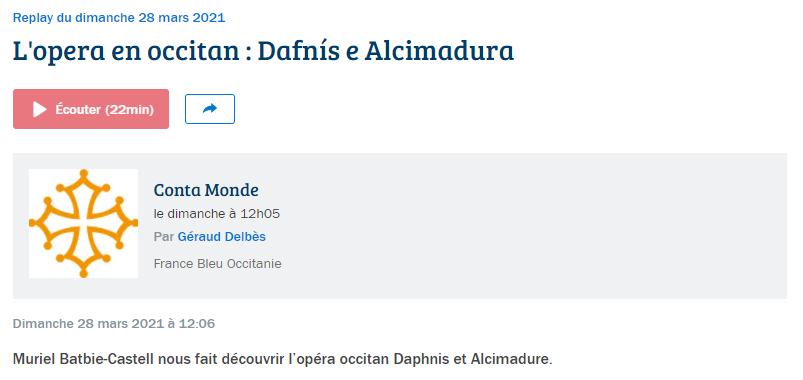Click the (22min) duration on the listen button

click(x=130, y=110)
